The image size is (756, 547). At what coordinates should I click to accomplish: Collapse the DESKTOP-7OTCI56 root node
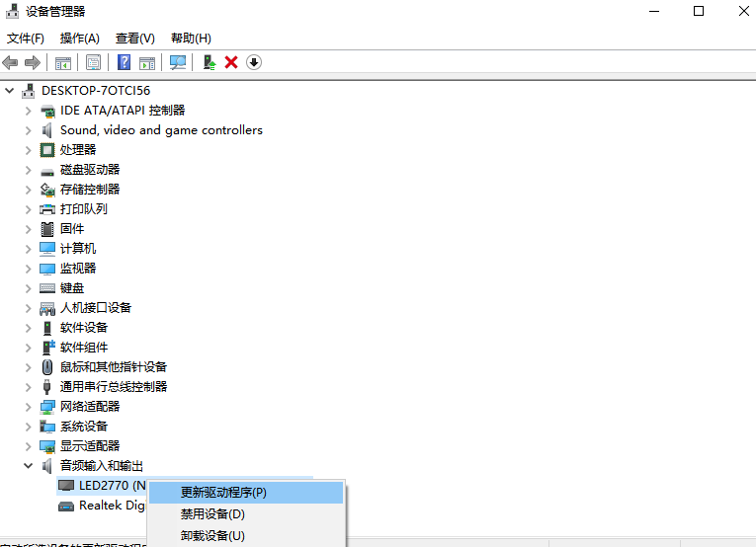coord(10,91)
